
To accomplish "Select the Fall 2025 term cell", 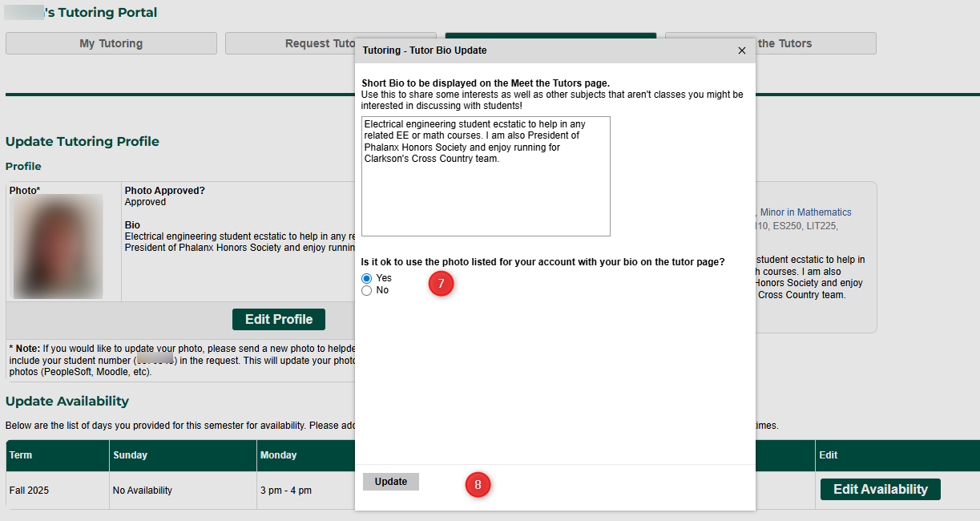I will point(29,491).
